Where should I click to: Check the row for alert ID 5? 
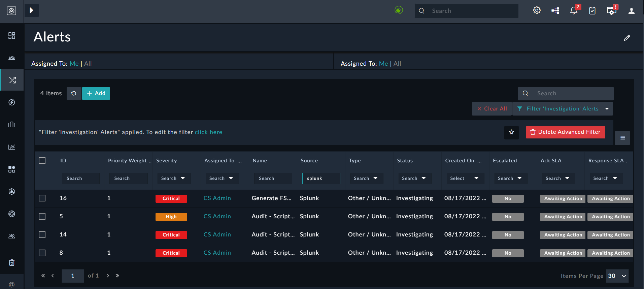click(42, 216)
